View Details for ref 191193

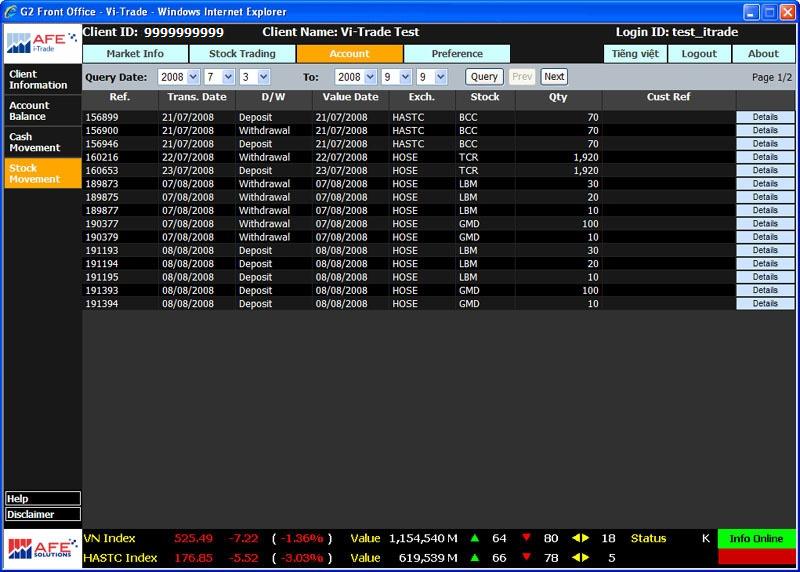[765, 250]
